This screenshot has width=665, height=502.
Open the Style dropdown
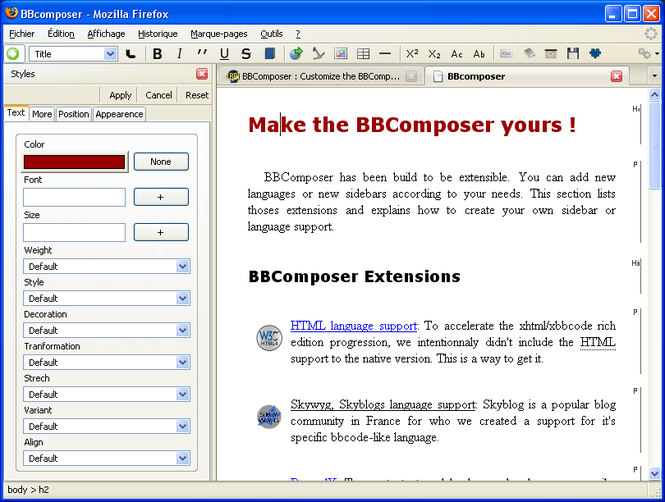pyautogui.click(x=106, y=298)
